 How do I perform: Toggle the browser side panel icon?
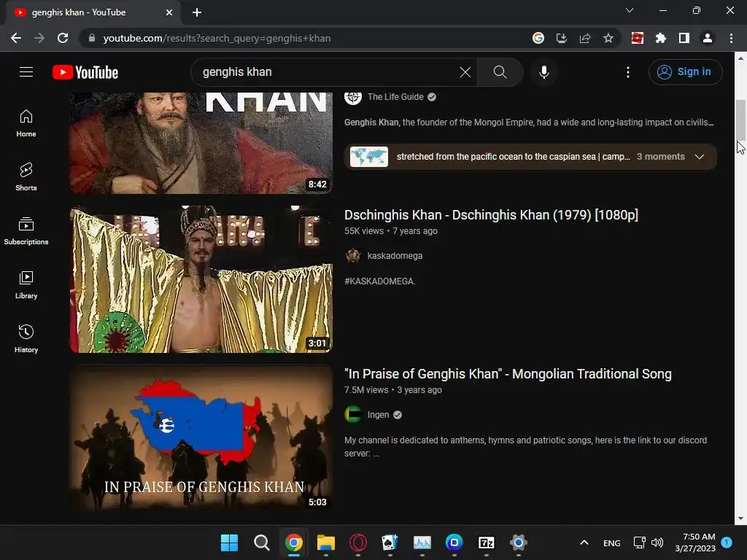tap(684, 38)
